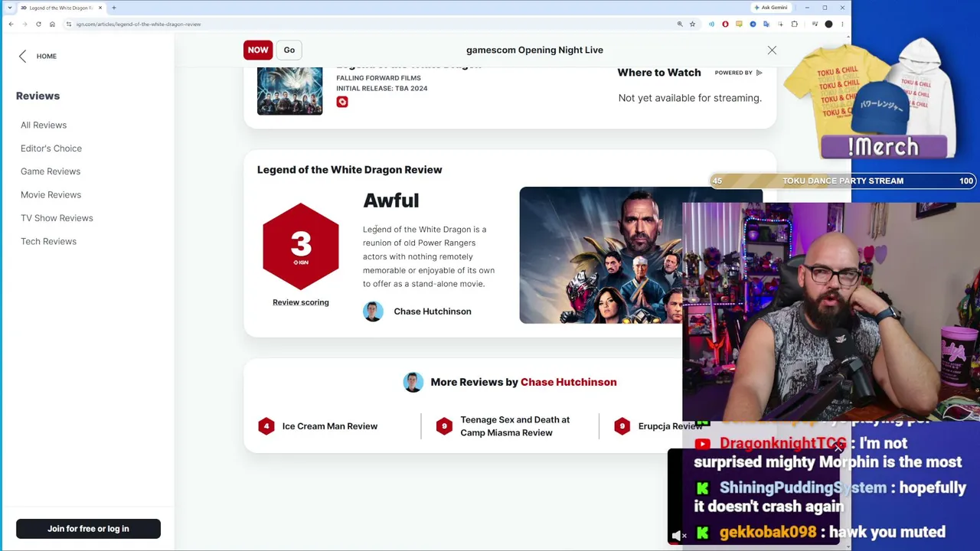
Task: Click the Ask Gemini button
Action: 770,8
